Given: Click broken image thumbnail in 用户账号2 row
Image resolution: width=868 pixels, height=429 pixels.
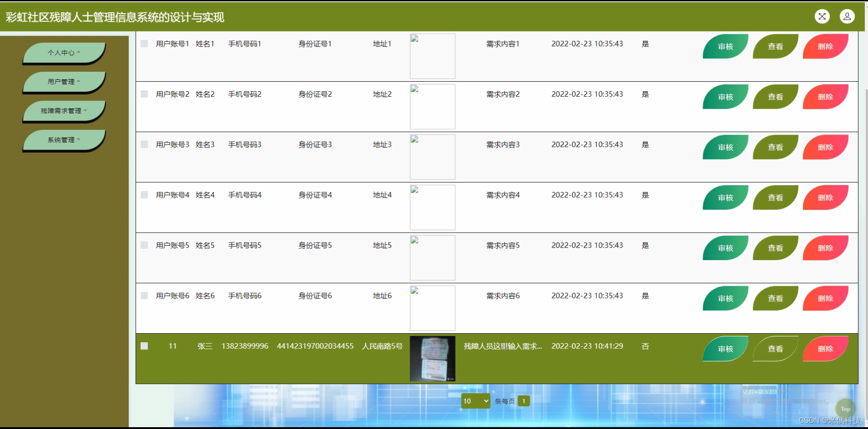Looking at the screenshot, I should [x=433, y=107].
